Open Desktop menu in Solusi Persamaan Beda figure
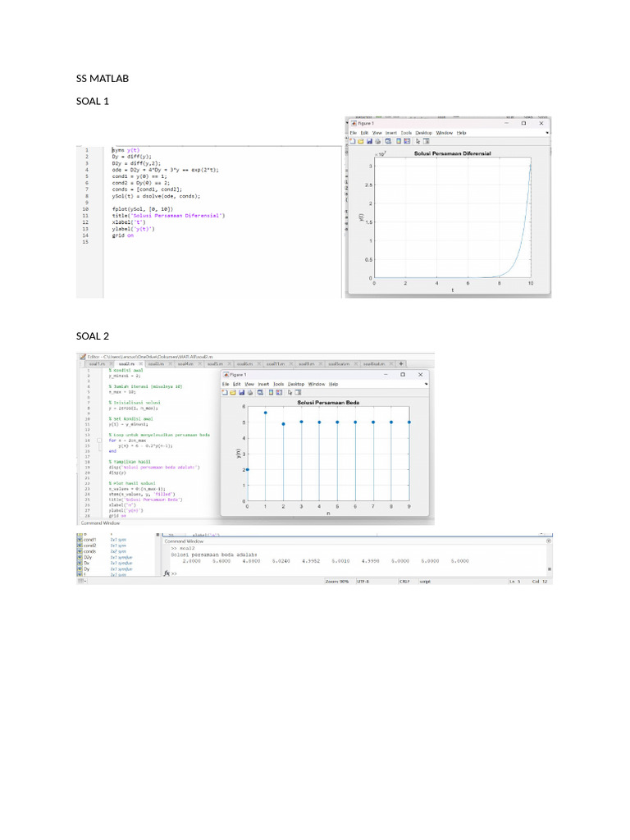This screenshot has height=840, width=630. click(x=295, y=384)
